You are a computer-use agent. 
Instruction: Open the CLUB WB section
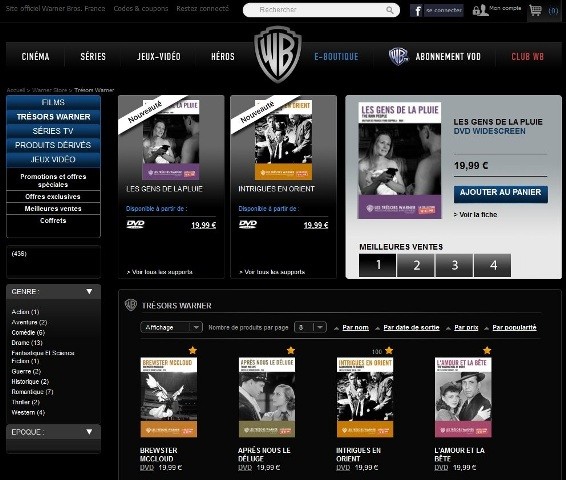(527, 57)
